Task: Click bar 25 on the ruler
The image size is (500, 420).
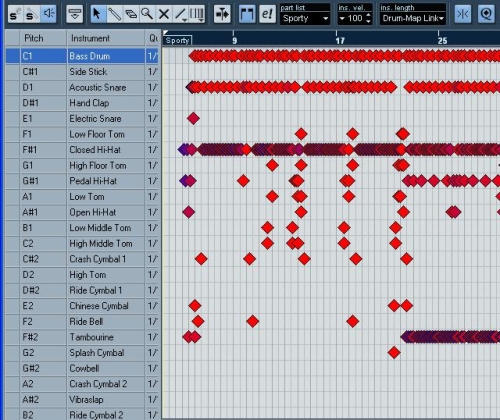Action: click(x=442, y=41)
